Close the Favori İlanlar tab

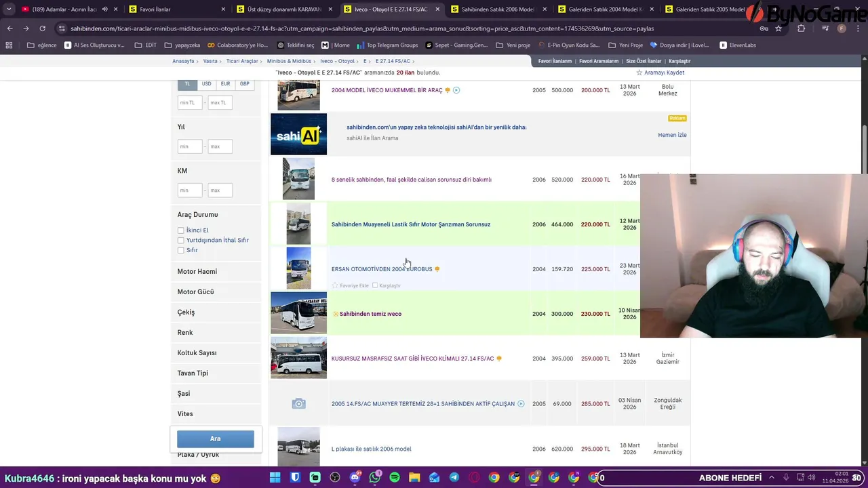point(224,9)
